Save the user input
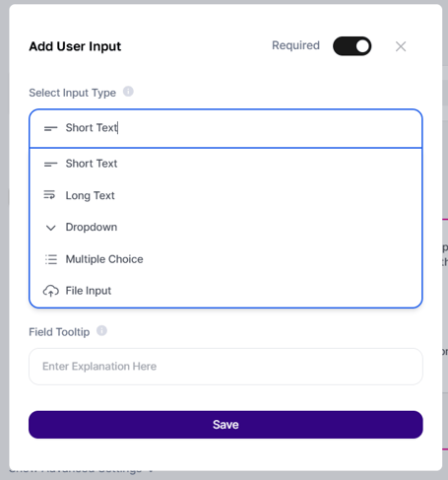The image size is (448, 480). [x=225, y=425]
